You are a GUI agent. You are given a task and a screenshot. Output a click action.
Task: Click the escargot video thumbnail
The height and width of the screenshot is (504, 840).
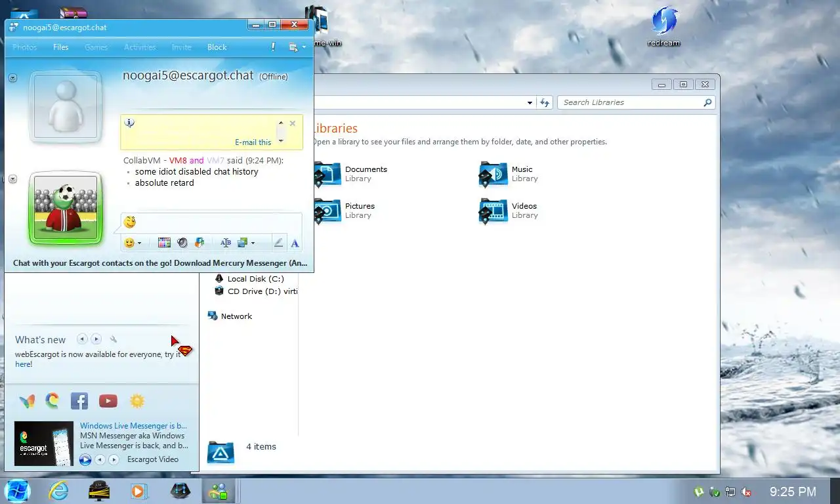pos(44,444)
